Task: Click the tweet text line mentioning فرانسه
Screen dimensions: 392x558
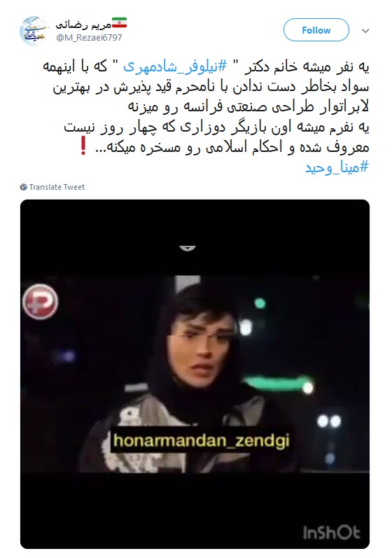Action: 248,106
